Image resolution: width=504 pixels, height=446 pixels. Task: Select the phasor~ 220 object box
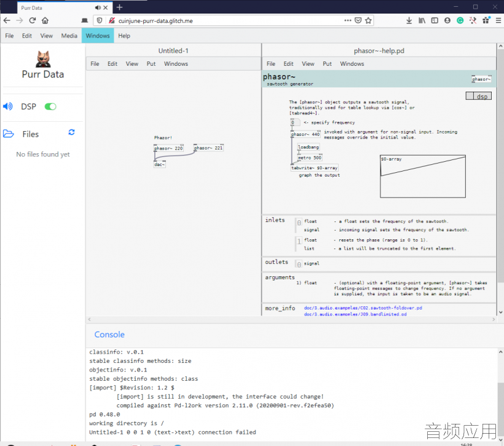[169, 148]
